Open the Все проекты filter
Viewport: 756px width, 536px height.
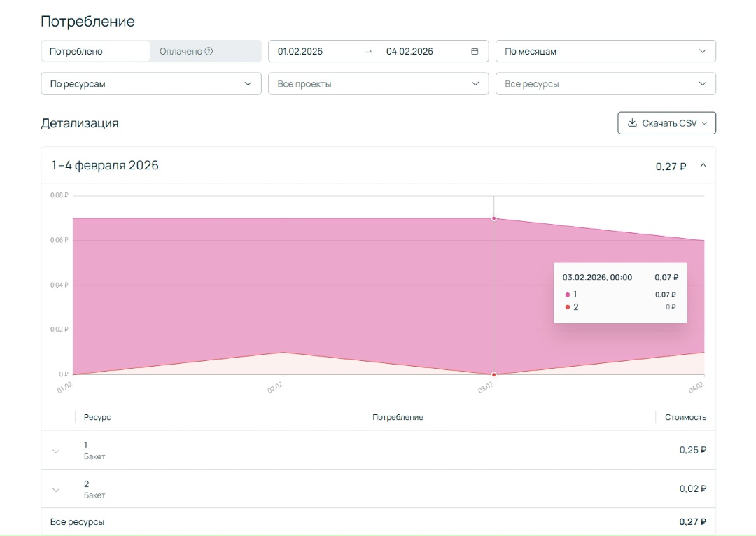click(x=378, y=84)
